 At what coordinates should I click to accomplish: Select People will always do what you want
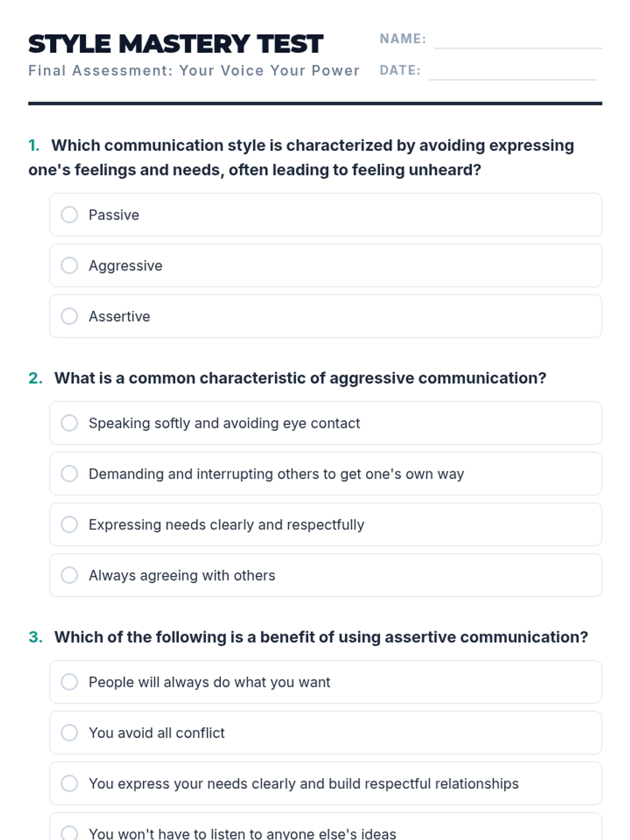click(69, 682)
